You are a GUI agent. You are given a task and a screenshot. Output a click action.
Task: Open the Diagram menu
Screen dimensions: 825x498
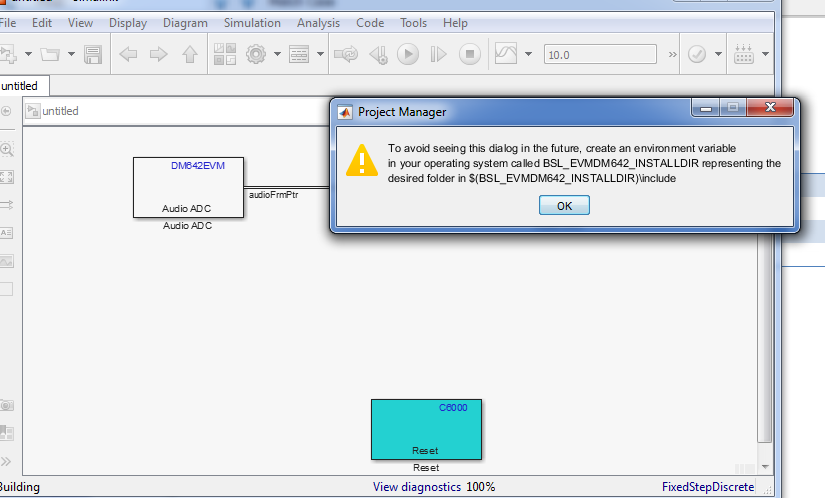coord(185,23)
